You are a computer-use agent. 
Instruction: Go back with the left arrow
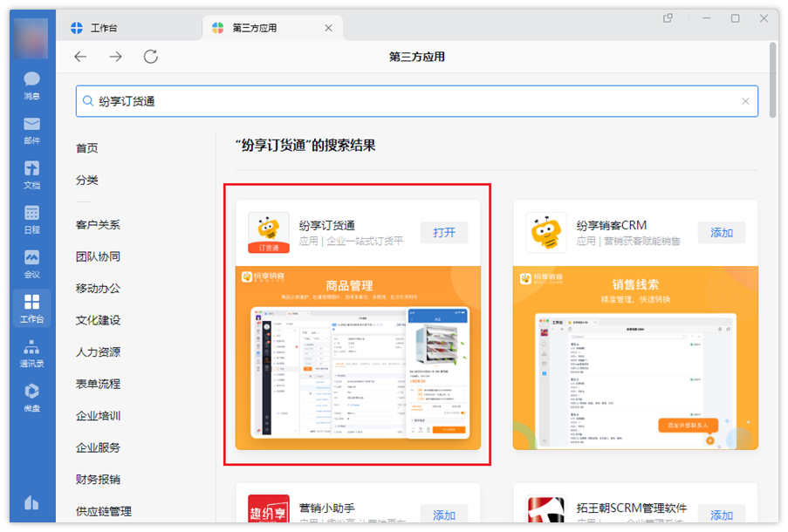80,57
